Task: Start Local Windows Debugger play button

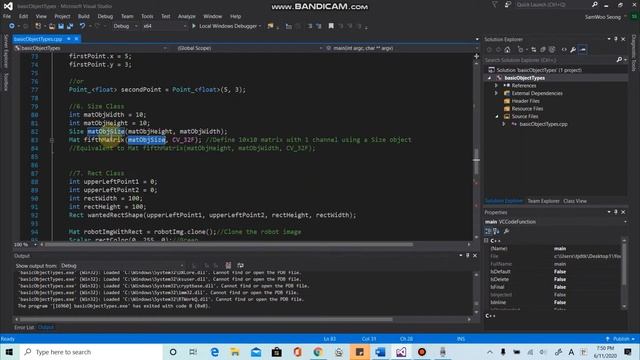Action: pos(194,26)
